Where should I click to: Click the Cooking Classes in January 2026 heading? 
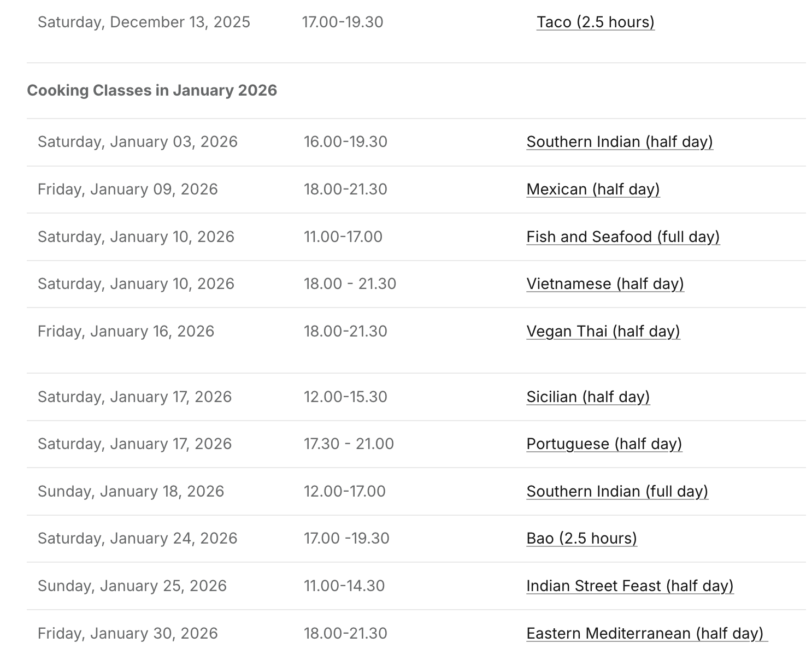pyautogui.click(x=152, y=90)
